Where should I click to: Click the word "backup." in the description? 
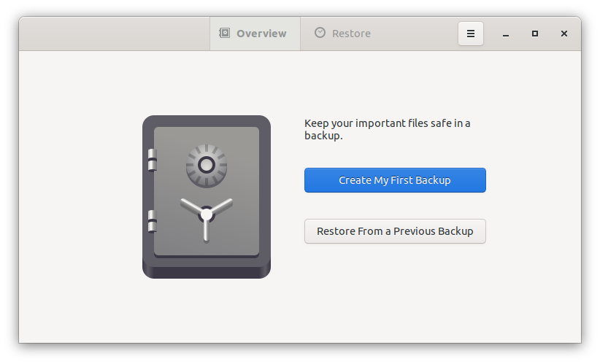[323, 136]
